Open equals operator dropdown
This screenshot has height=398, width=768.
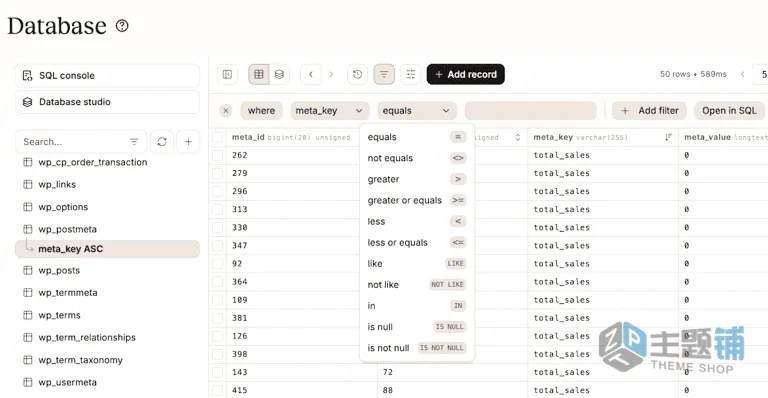(417, 111)
